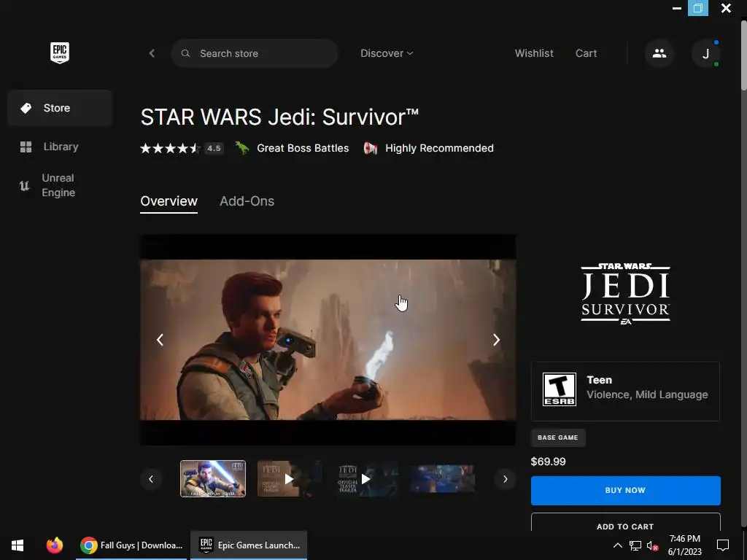Click the Search store input field

point(255,53)
